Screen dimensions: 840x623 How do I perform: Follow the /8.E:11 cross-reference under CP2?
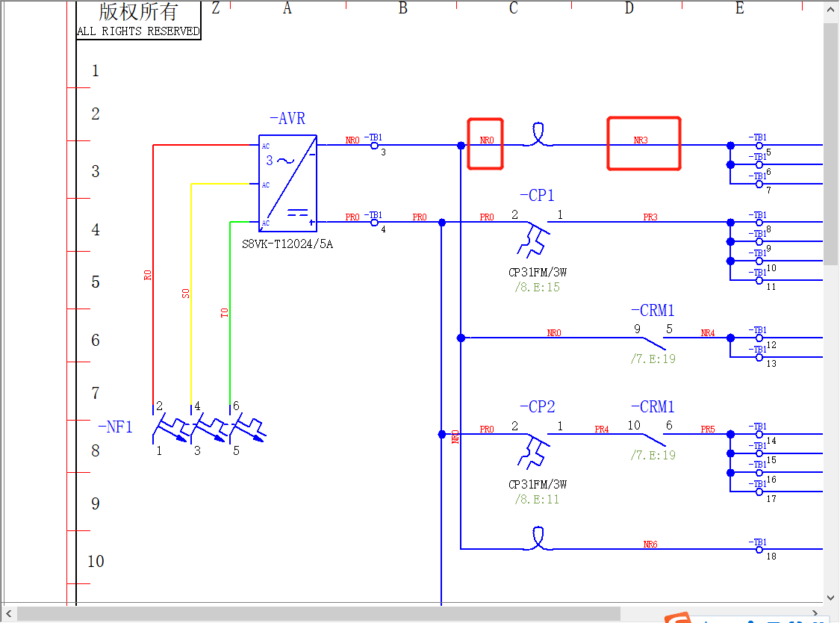coord(537,499)
